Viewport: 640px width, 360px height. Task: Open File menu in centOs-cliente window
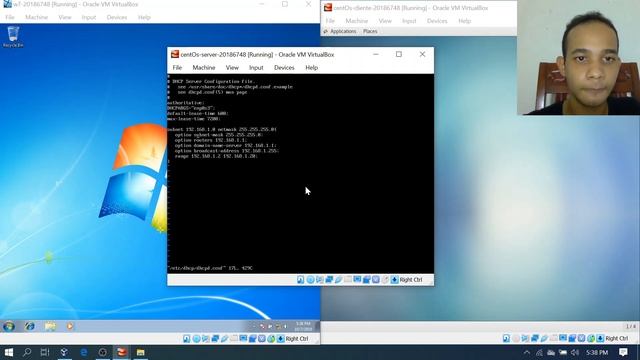click(330, 21)
